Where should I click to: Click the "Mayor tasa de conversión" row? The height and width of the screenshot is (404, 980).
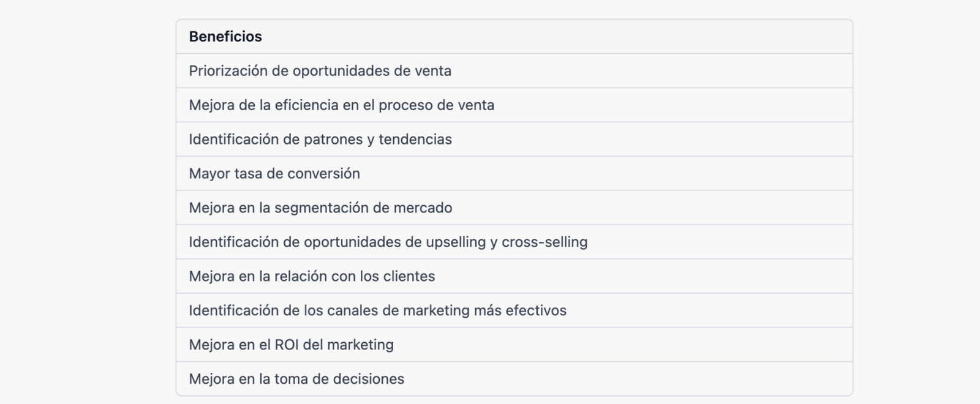274,174
